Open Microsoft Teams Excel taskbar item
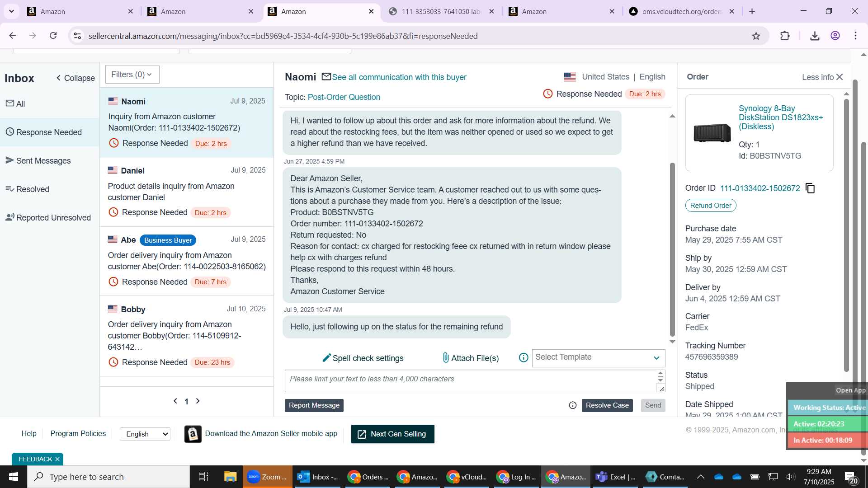The height and width of the screenshot is (488, 868). pos(615,477)
